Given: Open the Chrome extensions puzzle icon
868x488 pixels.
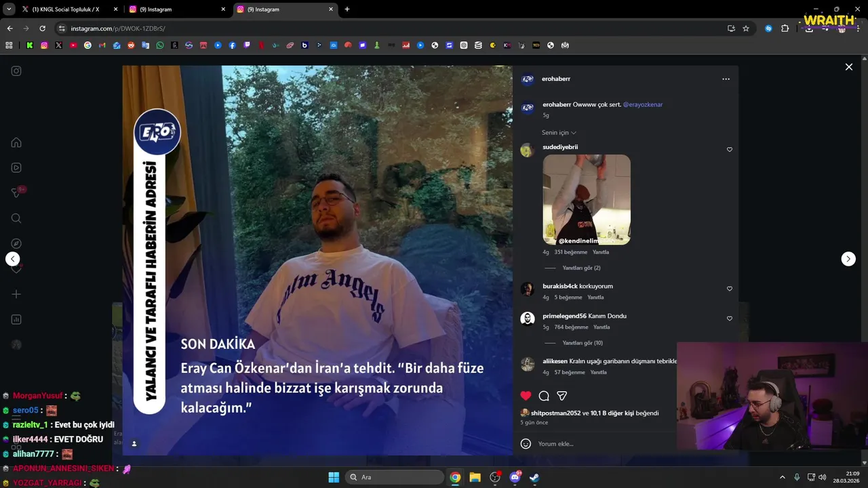Looking at the screenshot, I should point(785,28).
